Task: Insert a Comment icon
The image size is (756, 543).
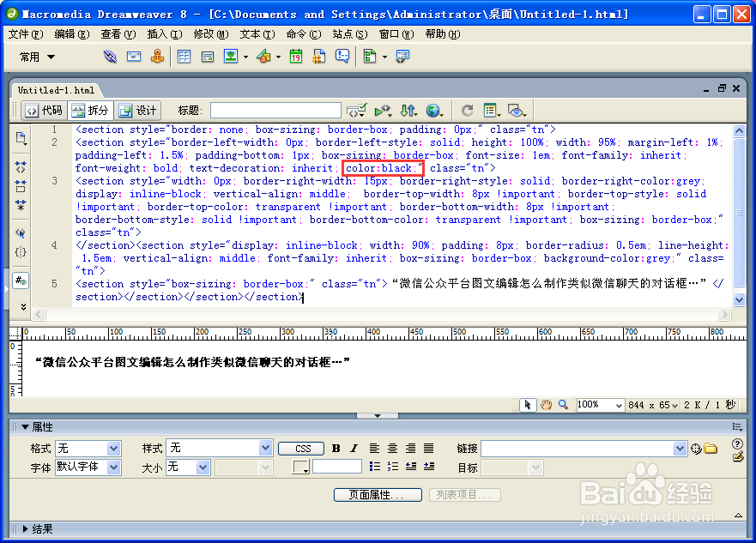Action: [x=342, y=57]
